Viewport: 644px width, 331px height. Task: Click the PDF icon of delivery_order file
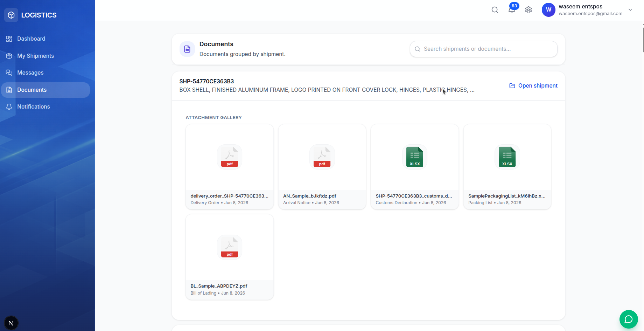tap(230, 157)
